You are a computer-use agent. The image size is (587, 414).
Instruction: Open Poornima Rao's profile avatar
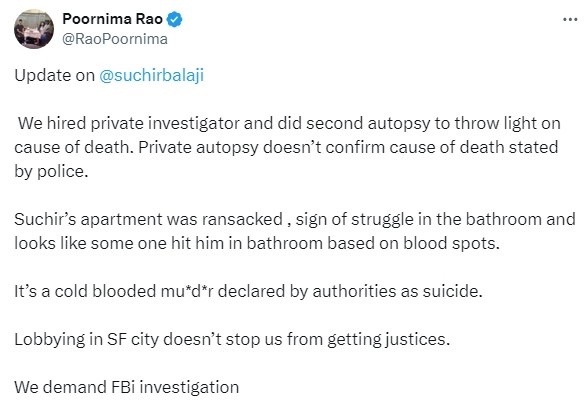click(x=34, y=29)
